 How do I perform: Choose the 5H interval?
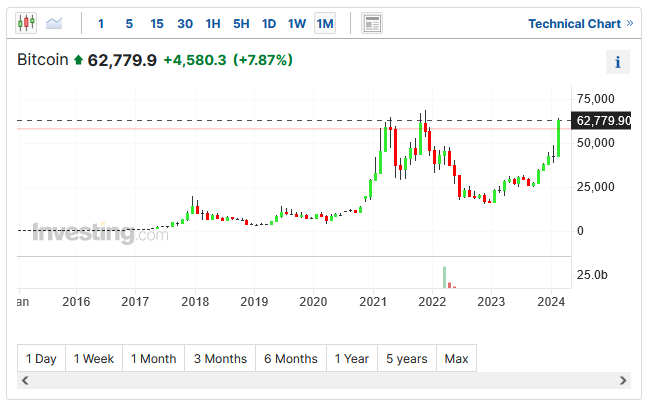(x=241, y=24)
